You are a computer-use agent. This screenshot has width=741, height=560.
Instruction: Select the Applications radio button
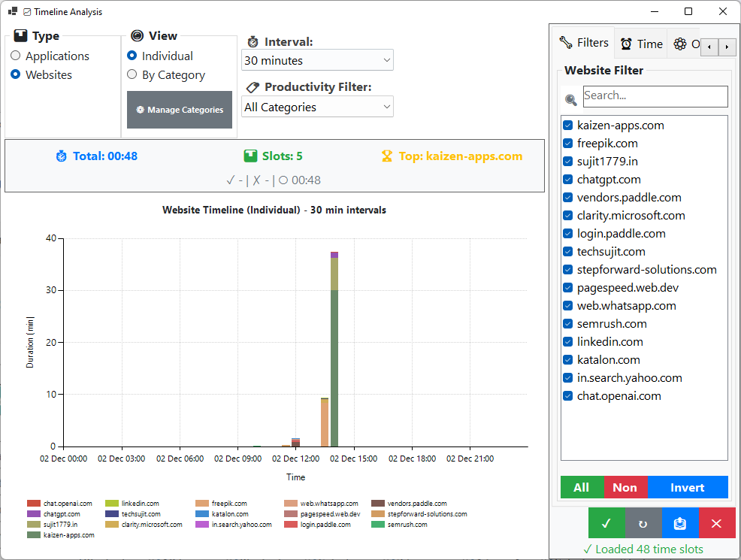16,56
